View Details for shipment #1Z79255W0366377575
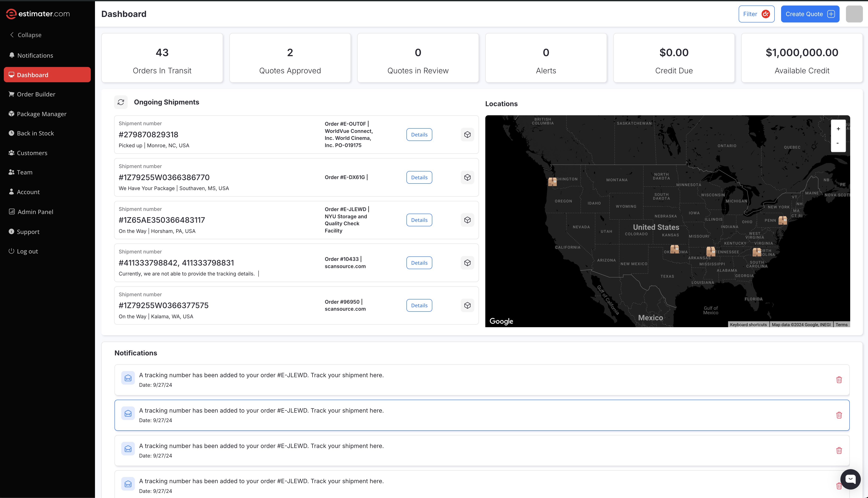868x498 pixels. (419, 305)
